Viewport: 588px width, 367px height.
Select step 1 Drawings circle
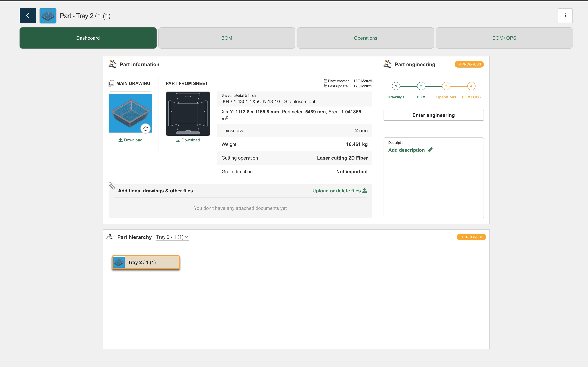[x=396, y=86]
